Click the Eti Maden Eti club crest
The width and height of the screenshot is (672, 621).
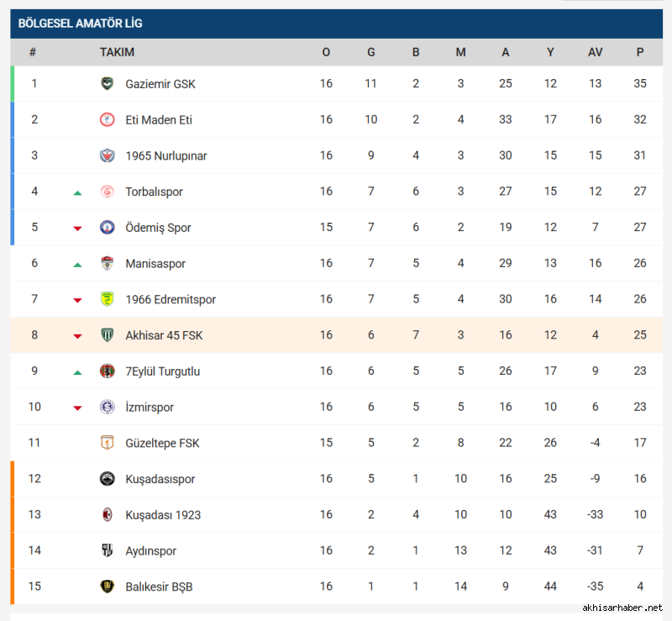[107, 120]
